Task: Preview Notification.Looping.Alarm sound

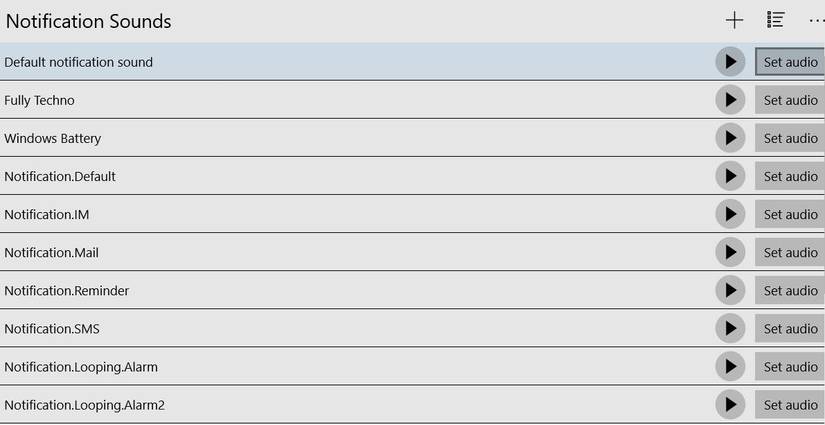Action: (x=730, y=366)
